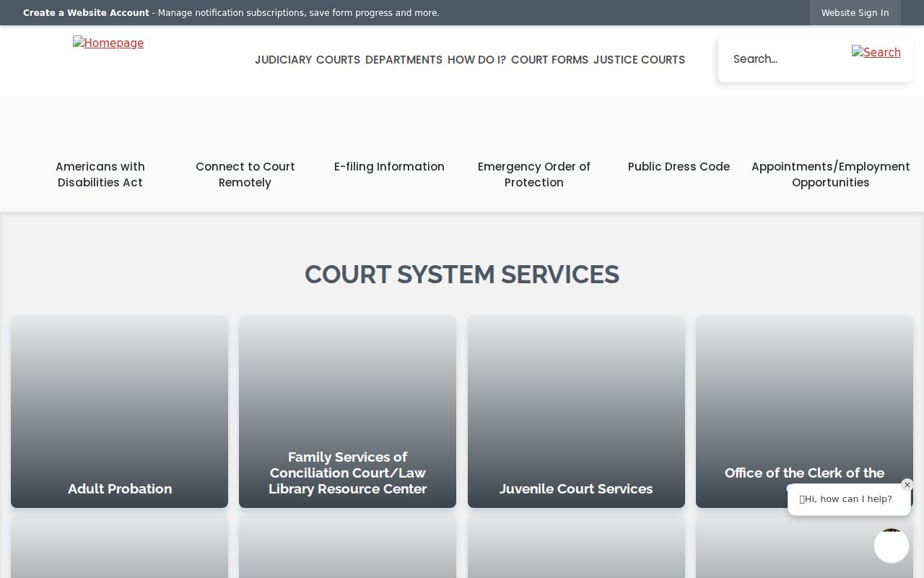The height and width of the screenshot is (578, 924).
Task: View the Public Dress Code
Action: [679, 166]
